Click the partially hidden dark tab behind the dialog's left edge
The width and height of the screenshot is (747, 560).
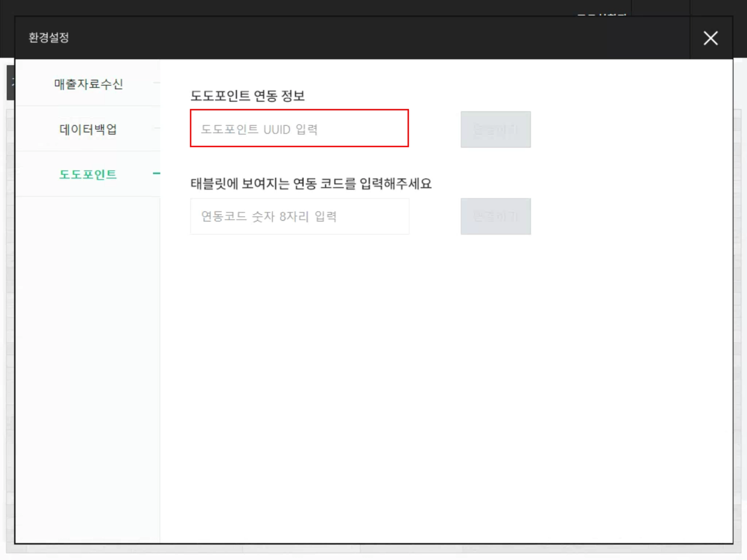click(10, 83)
